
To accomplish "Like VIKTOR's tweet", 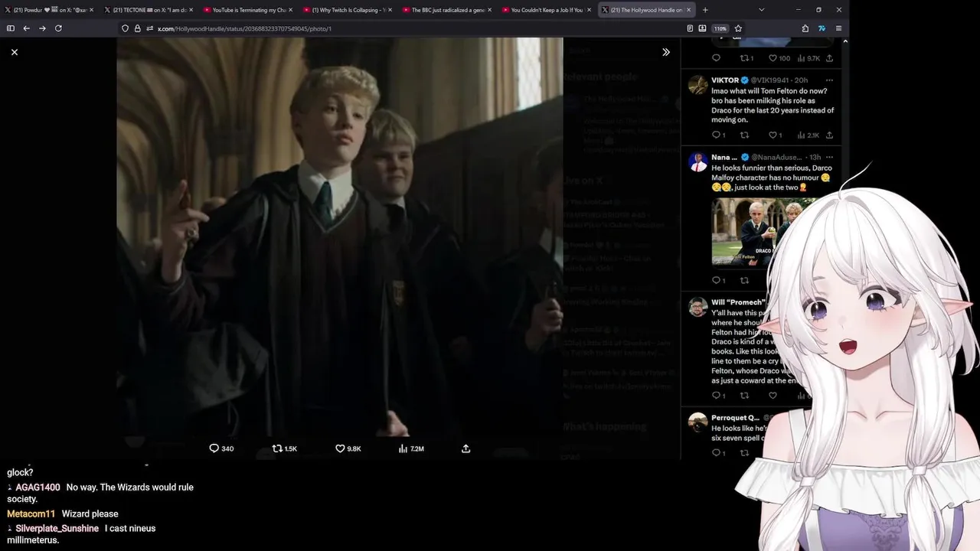I will (x=775, y=135).
